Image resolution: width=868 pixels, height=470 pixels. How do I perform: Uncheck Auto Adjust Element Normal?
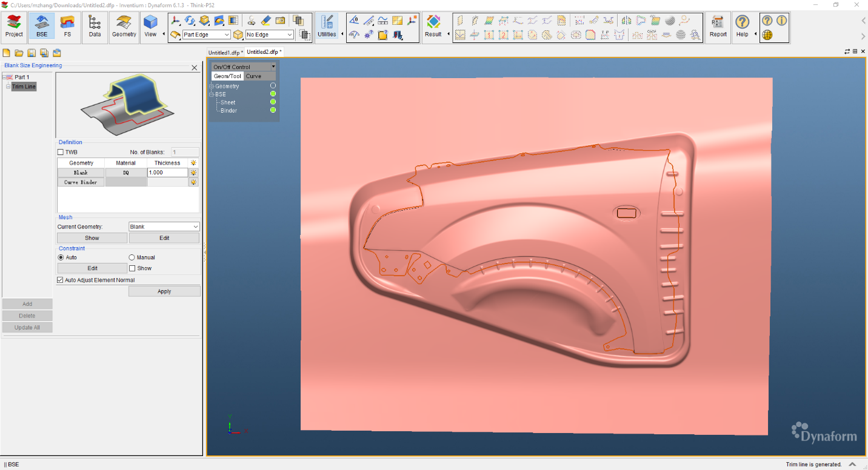(x=59, y=279)
